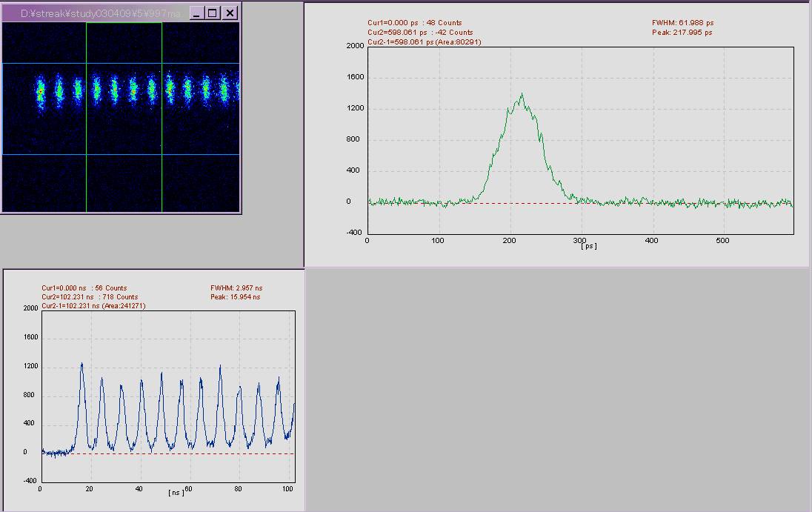Click the Cur2=598.061 ps counts readout
Screen dimensions: 812x512
pos(420,33)
